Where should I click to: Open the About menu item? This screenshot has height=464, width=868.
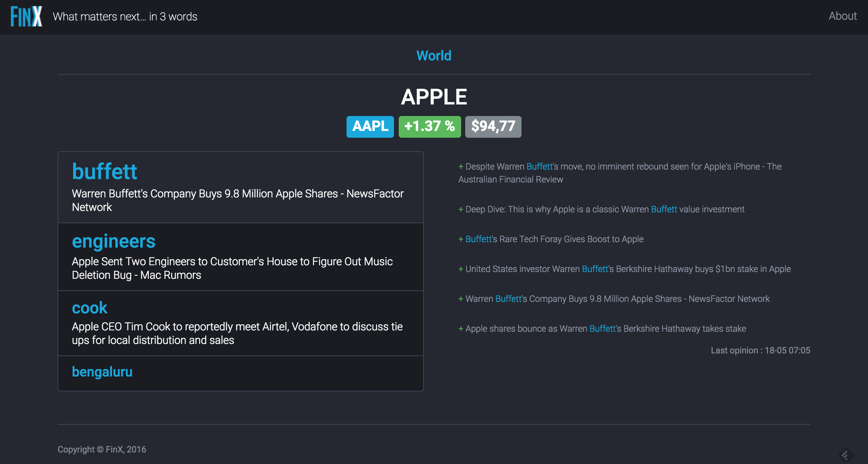coord(843,16)
